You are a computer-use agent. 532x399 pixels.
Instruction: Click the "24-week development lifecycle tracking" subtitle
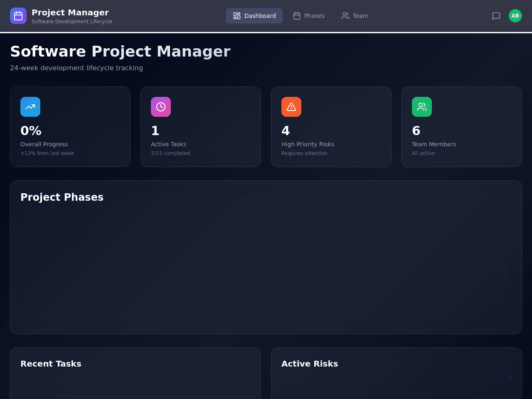(x=76, y=68)
